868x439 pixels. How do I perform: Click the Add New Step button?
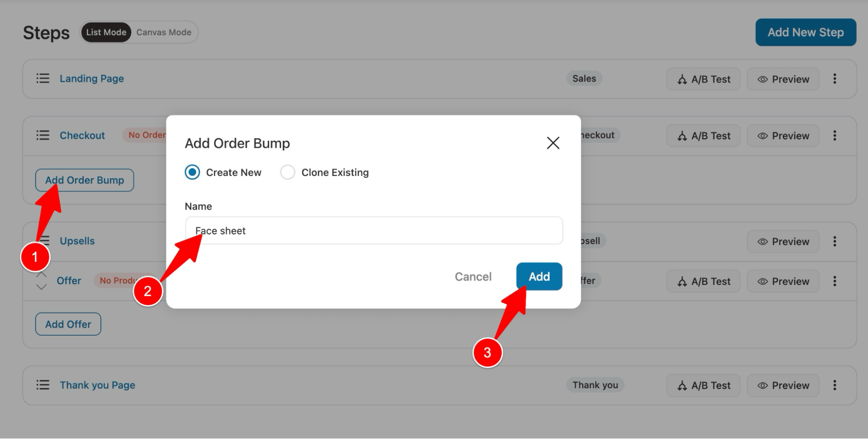pyautogui.click(x=805, y=32)
